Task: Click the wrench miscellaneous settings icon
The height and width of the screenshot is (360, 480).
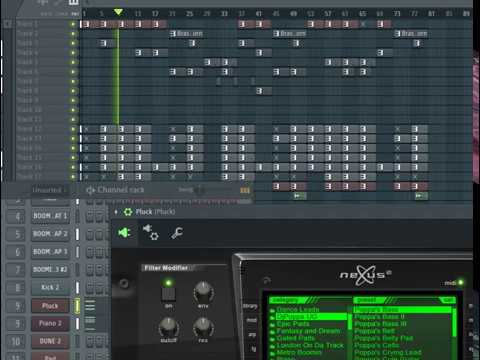Action: click(x=177, y=233)
